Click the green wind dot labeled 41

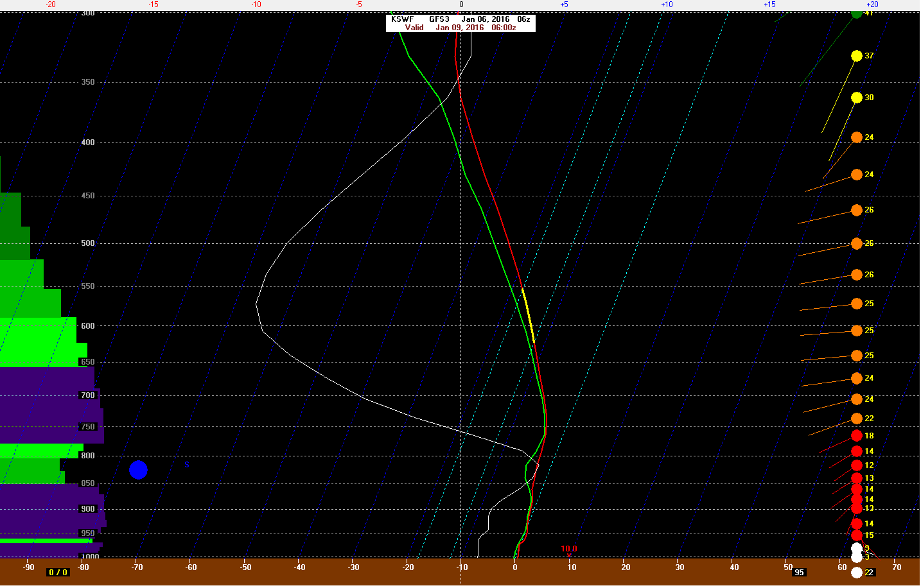(856, 13)
